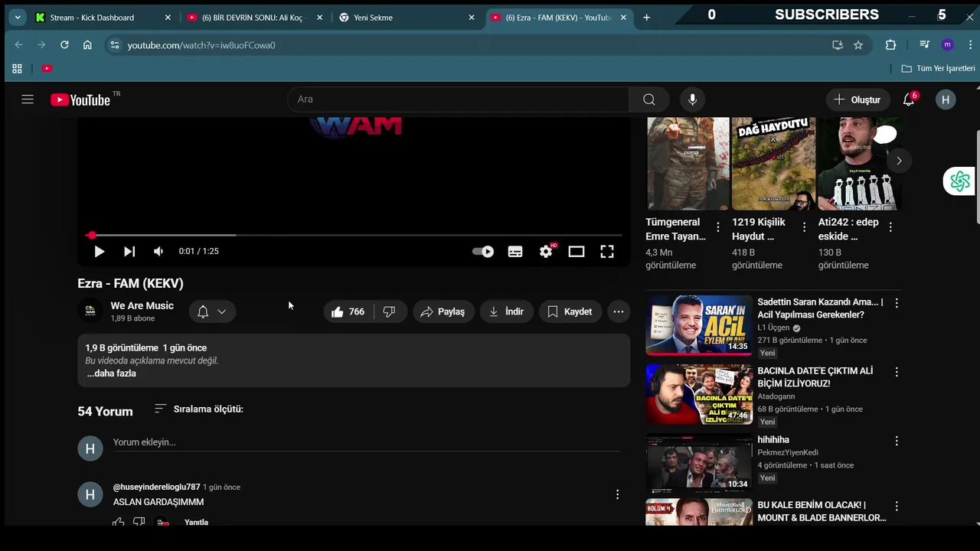
Task: Open options for hihihiha video
Action: (x=897, y=441)
